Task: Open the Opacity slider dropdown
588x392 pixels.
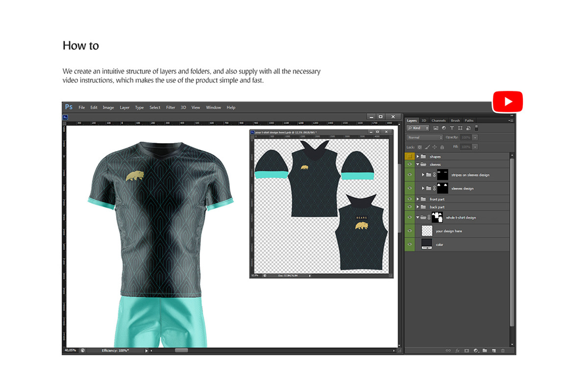Action: coord(475,138)
